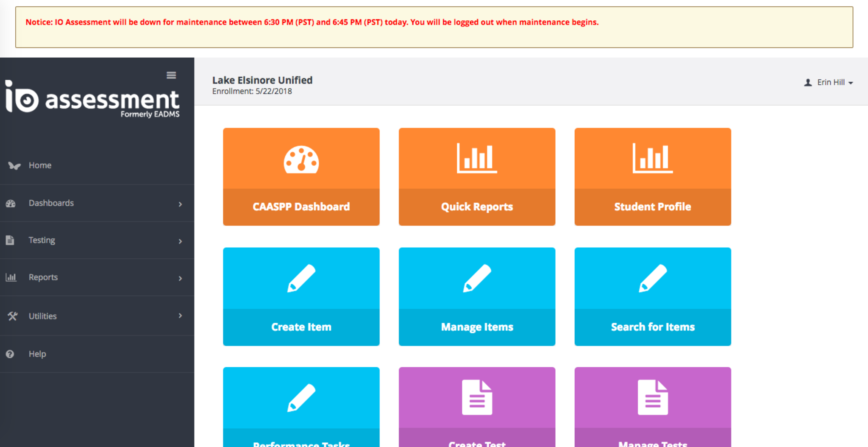
Task: Go to Home in the sidebar
Action: 40,165
